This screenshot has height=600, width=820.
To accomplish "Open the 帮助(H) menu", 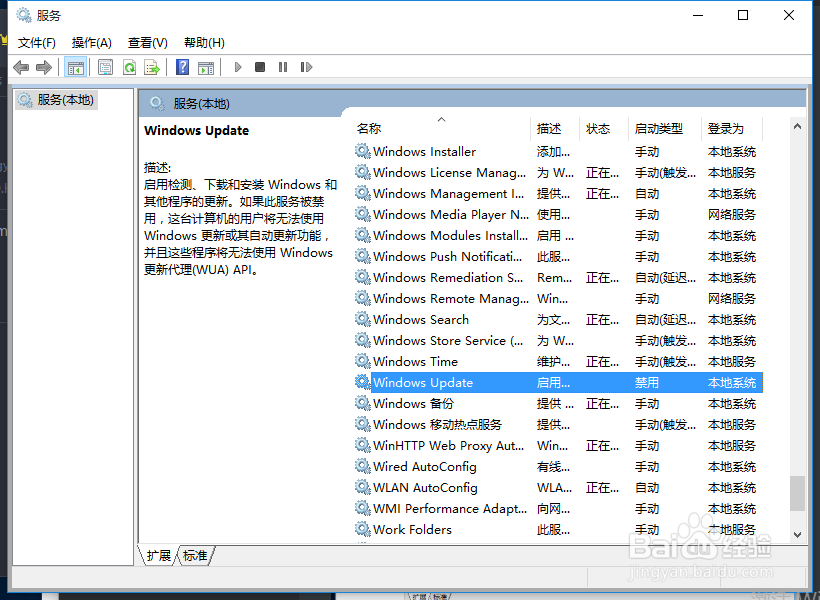I will [x=204, y=42].
